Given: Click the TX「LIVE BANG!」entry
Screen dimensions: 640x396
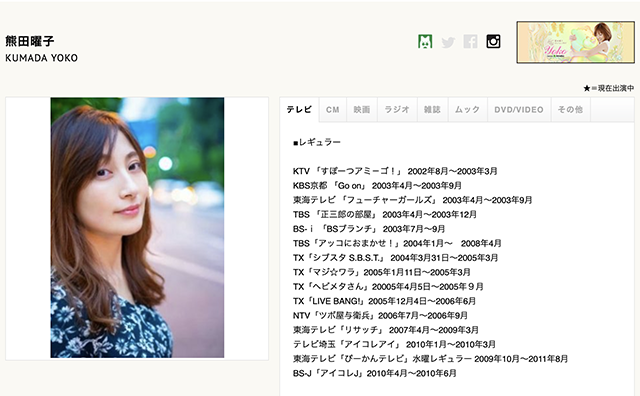Looking at the screenshot, I should click(384, 301).
